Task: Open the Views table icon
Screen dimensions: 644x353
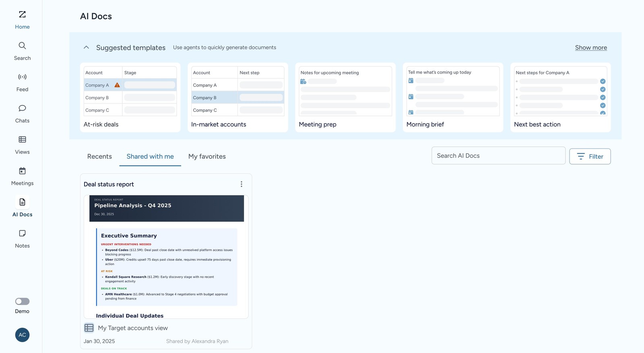Action: point(22,139)
